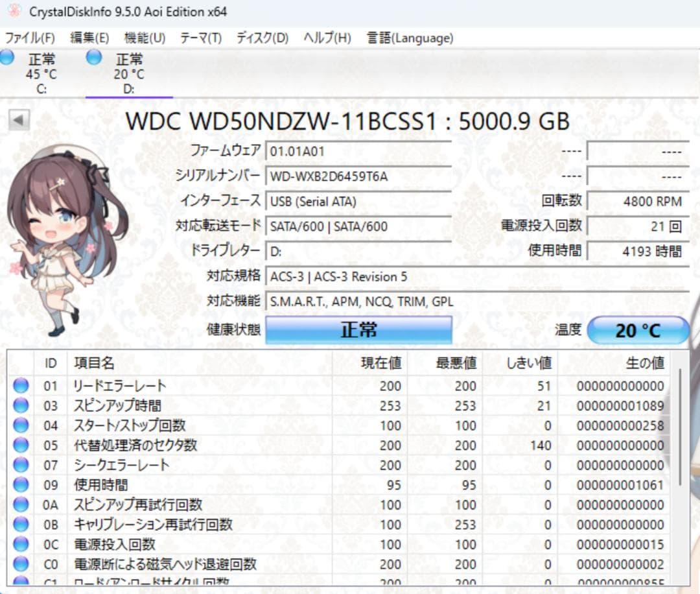The width and height of the screenshot is (700, 594).
Task: Open the 機能(U) functions menu
Action: [x=144, y=38]
